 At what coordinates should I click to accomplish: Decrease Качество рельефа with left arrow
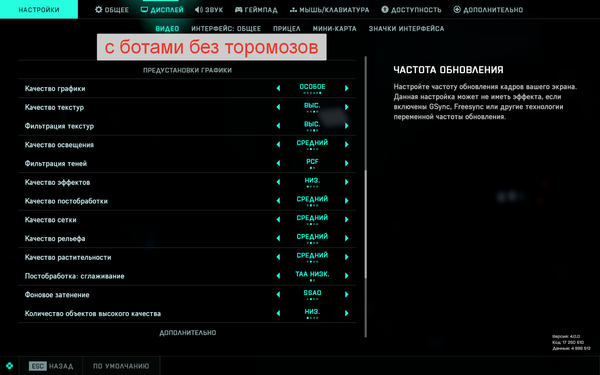278,238
